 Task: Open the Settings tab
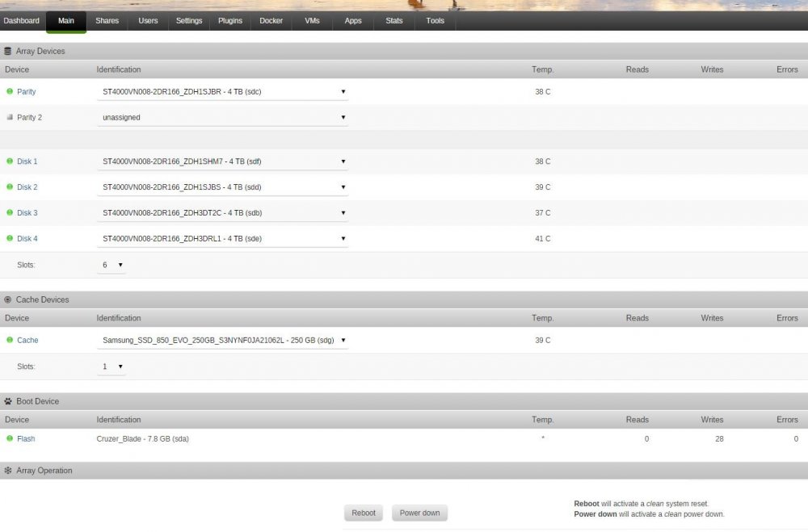(189, 21)
